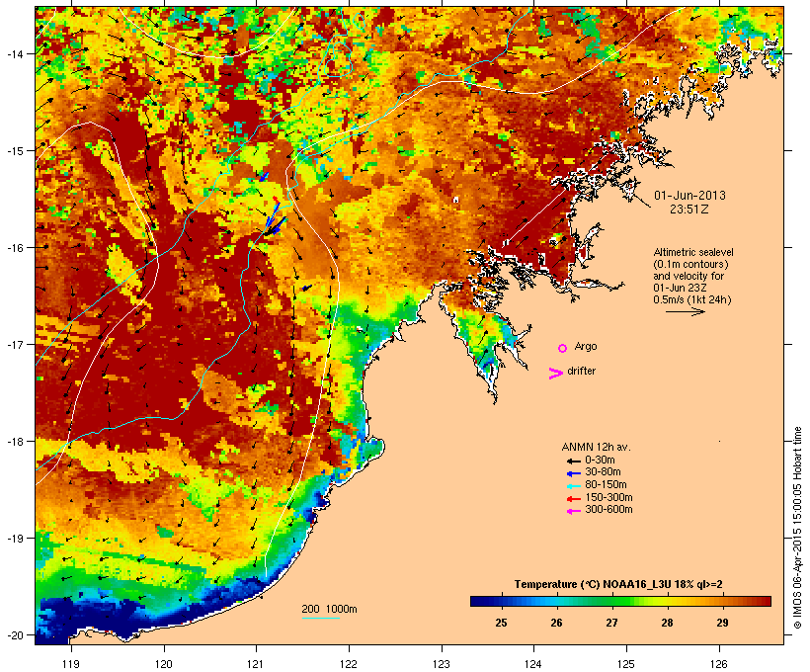810x672 pixels.
Task: Click the '150-300m' depth label
Action: pos(608,497)
